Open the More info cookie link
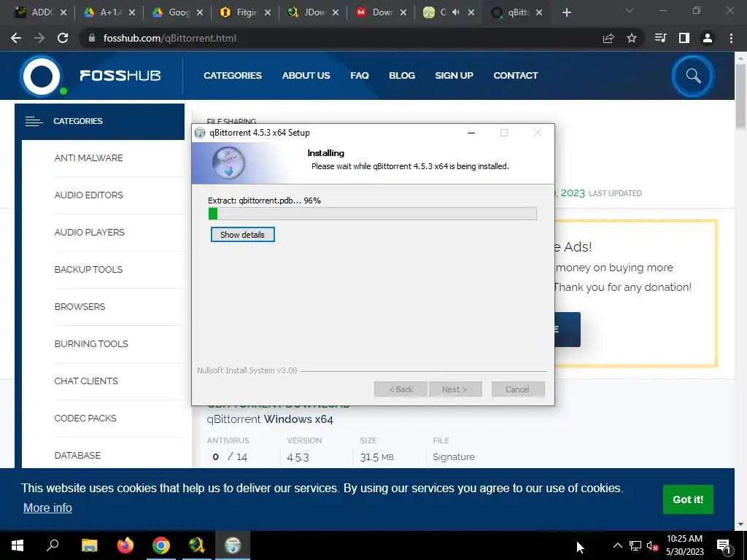 coord(47,507)
